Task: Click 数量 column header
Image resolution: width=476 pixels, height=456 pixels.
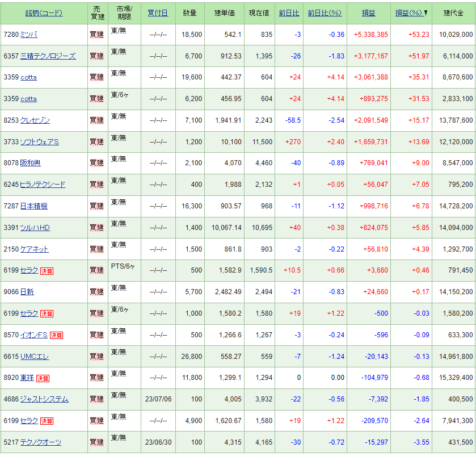Action: point(189,13)
